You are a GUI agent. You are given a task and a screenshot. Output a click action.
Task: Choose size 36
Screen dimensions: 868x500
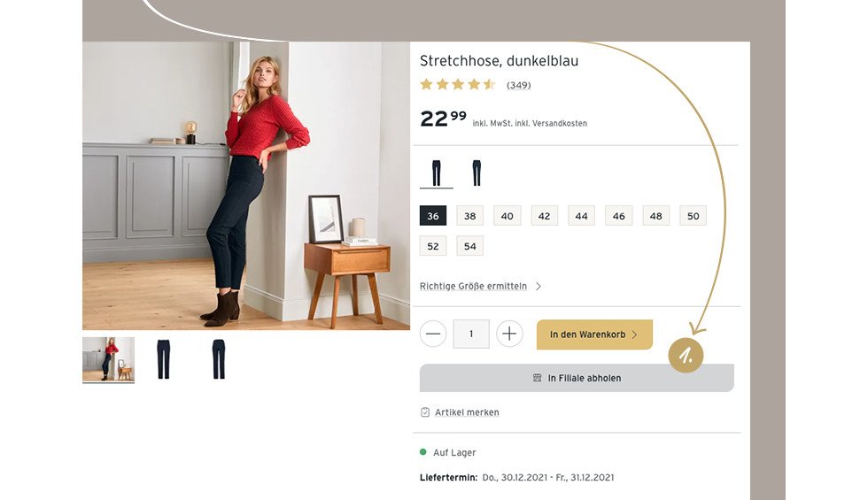(x=433, y=216)
